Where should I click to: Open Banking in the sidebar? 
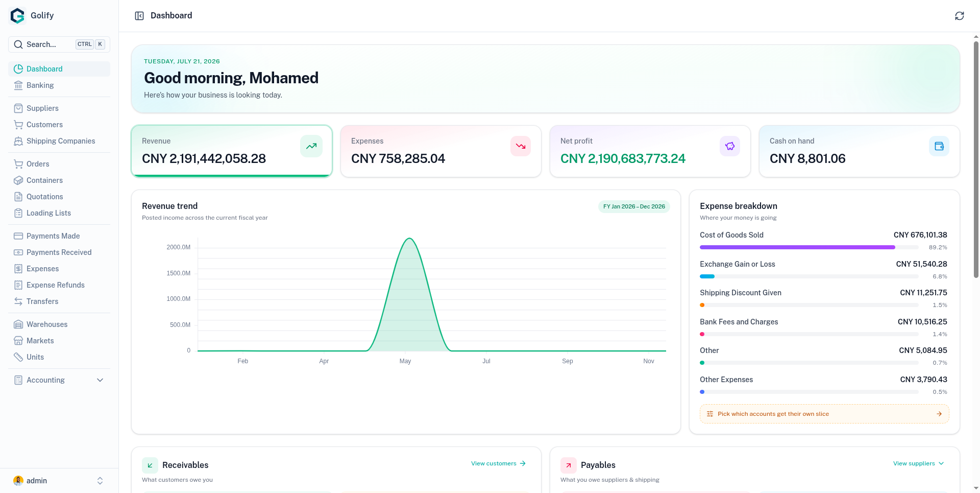coord(59,85)
